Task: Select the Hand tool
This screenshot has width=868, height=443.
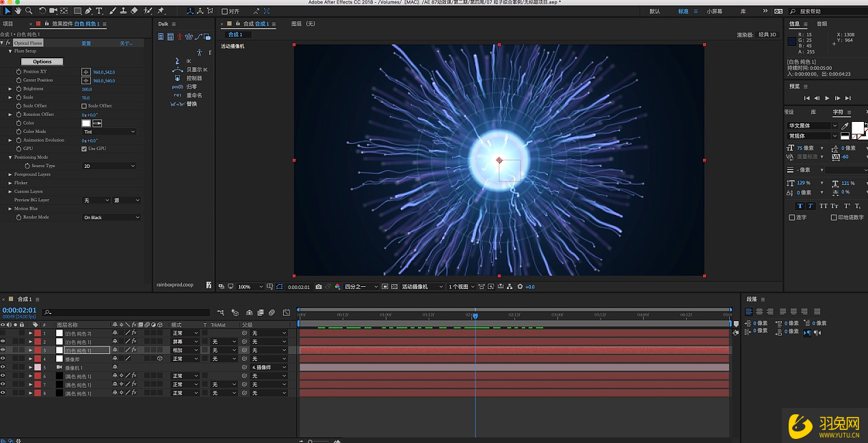Action: [x=18, y=11]
